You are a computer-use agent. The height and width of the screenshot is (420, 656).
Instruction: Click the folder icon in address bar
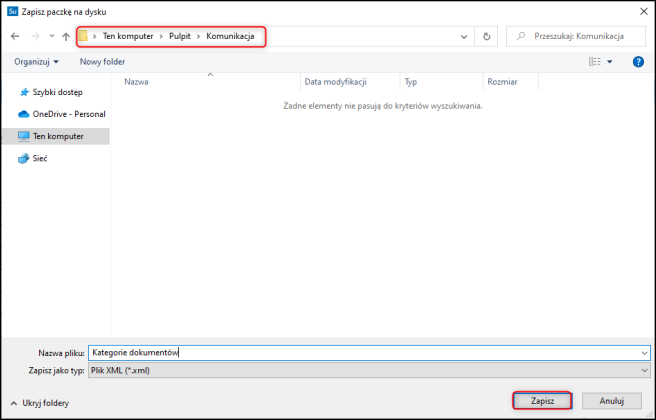83,36
